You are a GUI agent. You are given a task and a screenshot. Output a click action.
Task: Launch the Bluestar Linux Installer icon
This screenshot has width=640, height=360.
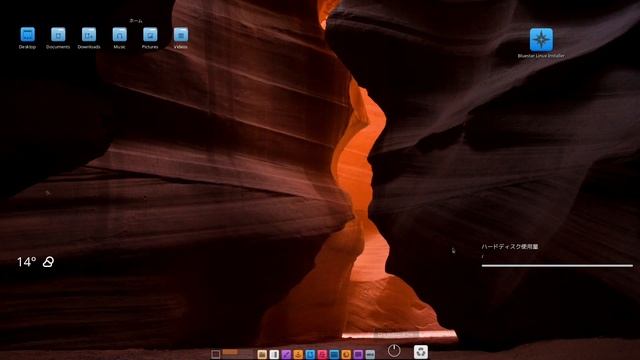[x=541, y=40]
